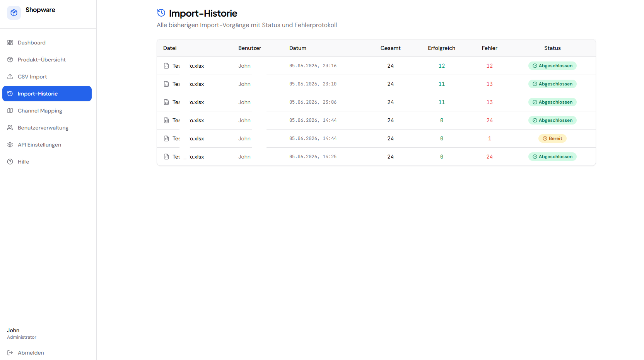Click Abgeschlossen badge in 14:25 row
This screenshot has width=644, height=360.
(552, 157)
